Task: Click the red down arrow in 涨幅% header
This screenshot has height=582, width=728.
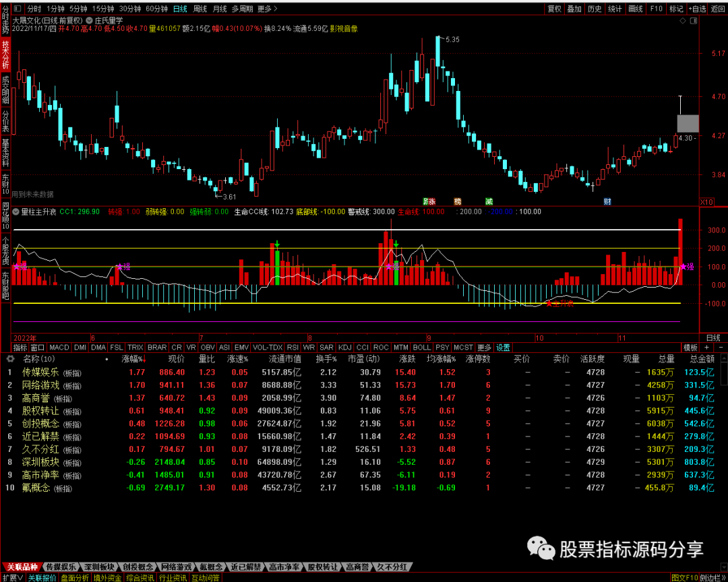Action: pos(145,360)
